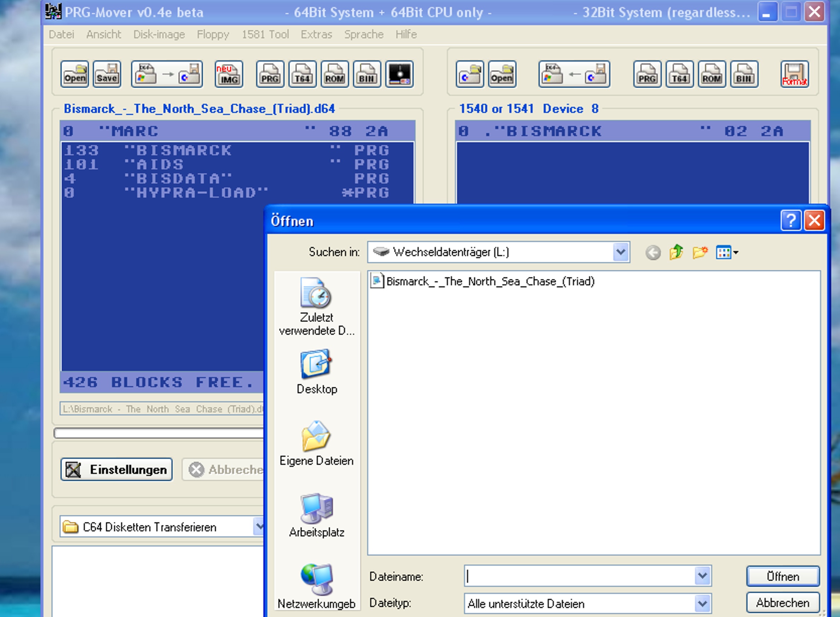Create a new folder in dialog

(700, 252)
